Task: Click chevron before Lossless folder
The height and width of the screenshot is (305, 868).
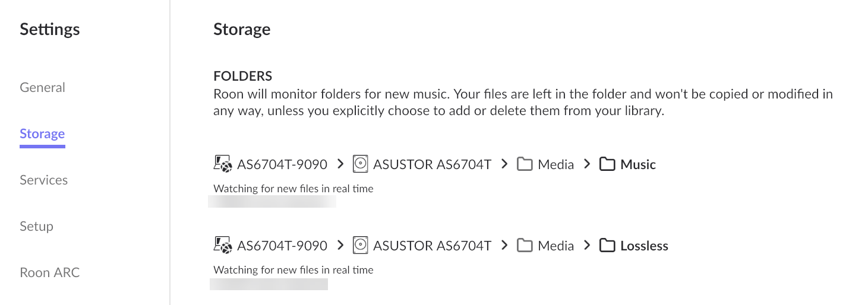Action: point(587,245)
